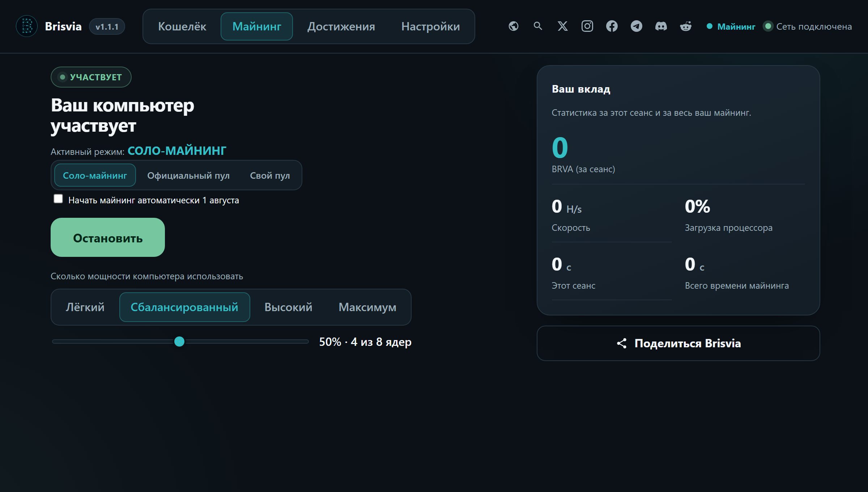Click the СОЛО-МАЙНИНГ active mode text

click(x=177, y=150)
